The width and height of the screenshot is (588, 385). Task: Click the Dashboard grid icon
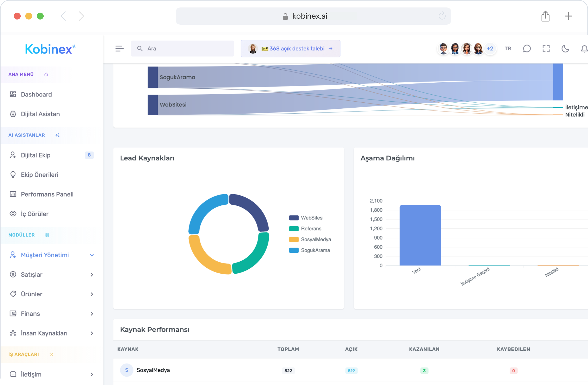pyautogui.click(x=13, y=94)
